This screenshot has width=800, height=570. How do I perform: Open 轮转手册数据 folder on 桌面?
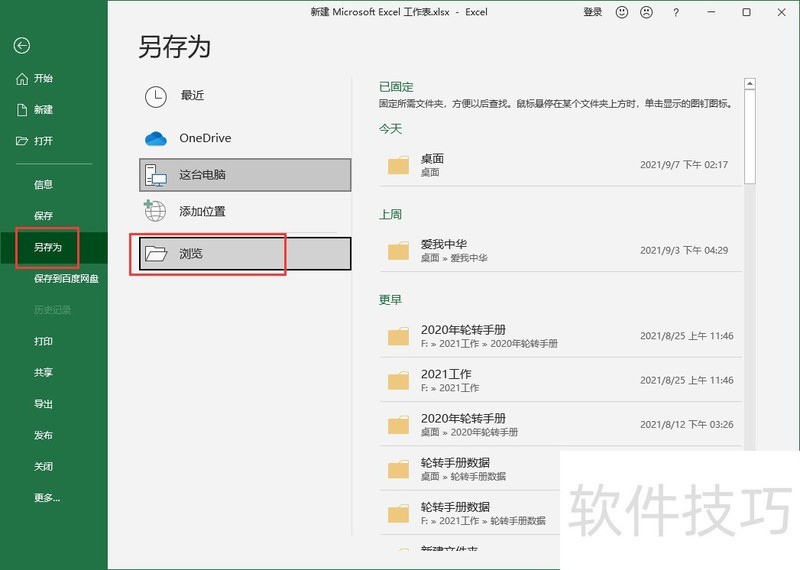pos(469,469)
